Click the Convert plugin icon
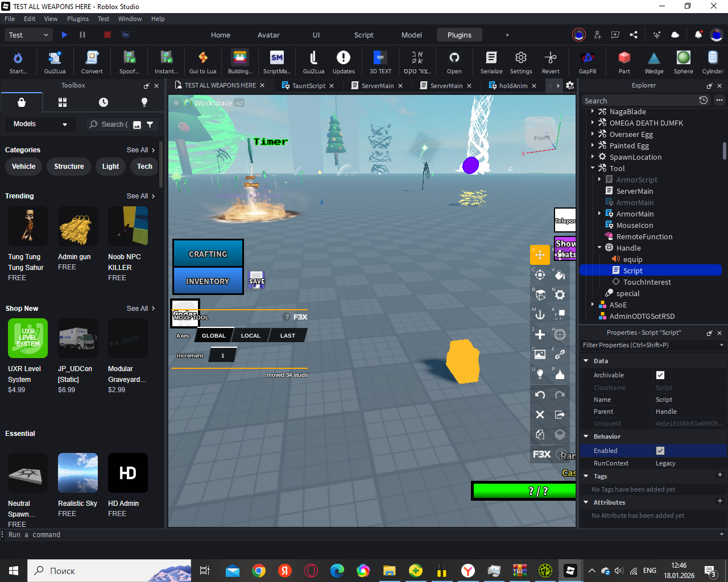 point(92,62)
